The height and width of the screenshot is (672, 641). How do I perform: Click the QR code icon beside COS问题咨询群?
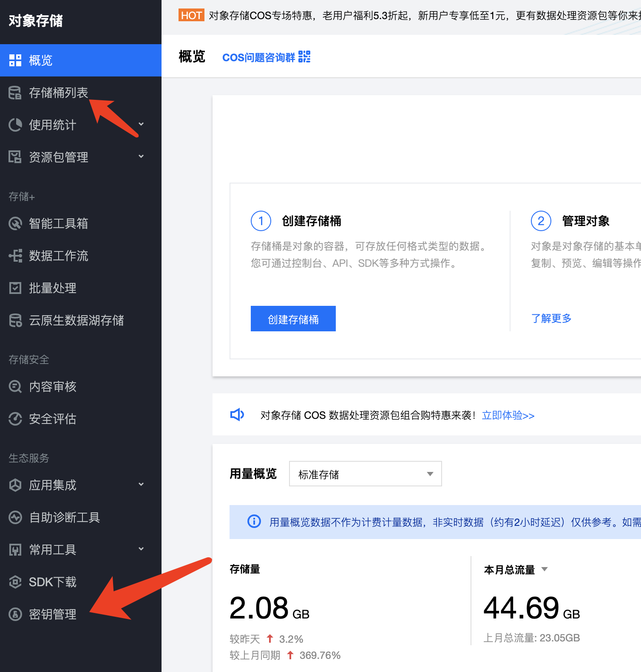(304, 57)
